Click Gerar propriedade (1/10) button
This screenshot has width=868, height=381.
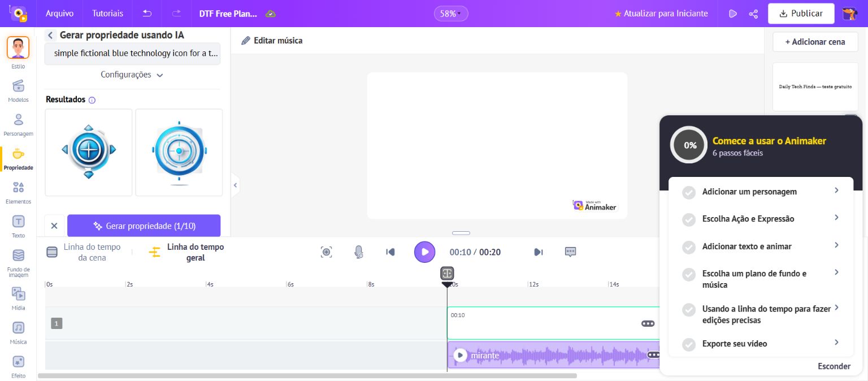144,226
